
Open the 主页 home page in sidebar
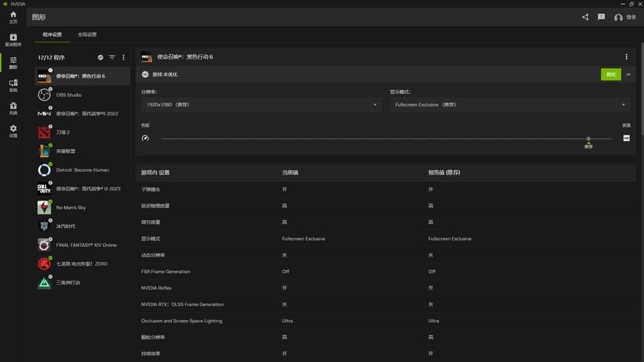13,17
